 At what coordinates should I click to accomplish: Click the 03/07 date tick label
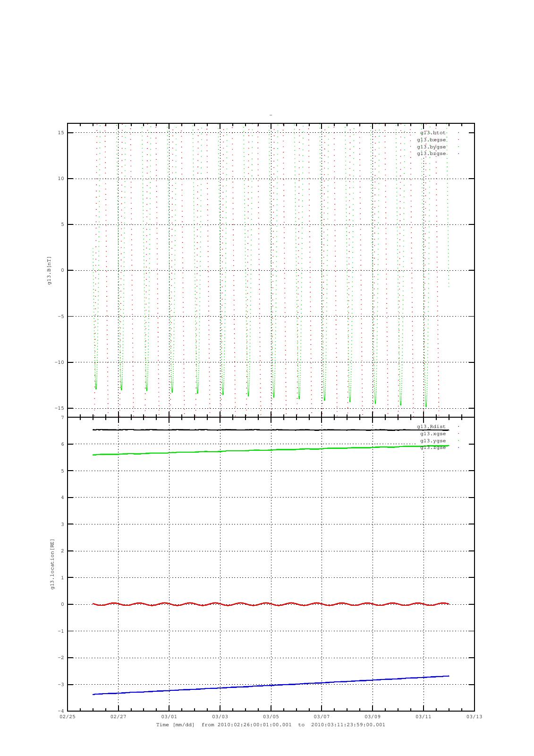(x=322, y=716)
